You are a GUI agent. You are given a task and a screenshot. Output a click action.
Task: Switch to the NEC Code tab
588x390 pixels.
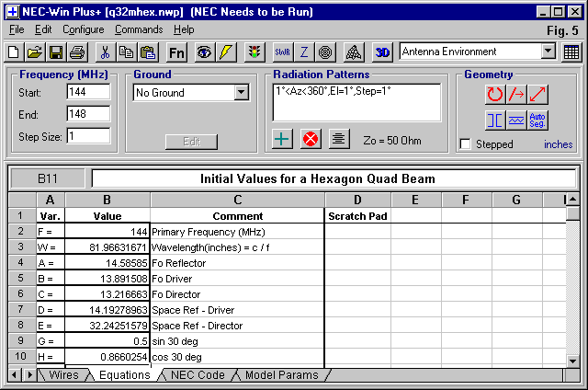tap(196, 374)
